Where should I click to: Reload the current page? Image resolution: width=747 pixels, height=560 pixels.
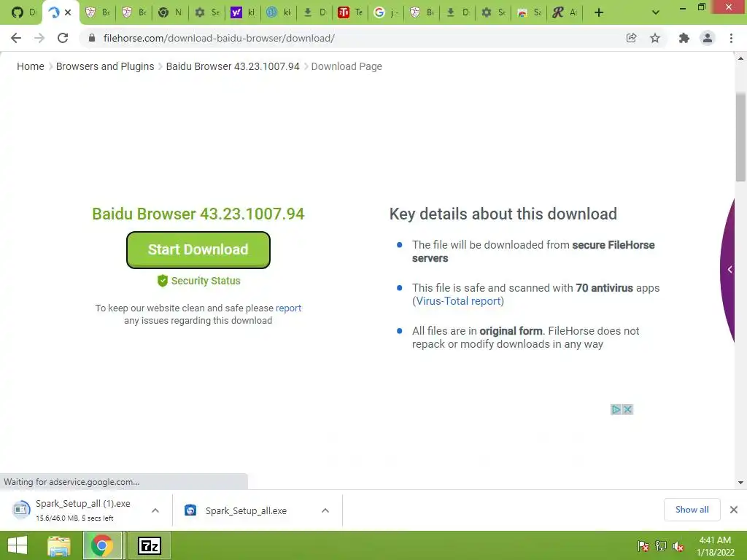coord(63,38)
